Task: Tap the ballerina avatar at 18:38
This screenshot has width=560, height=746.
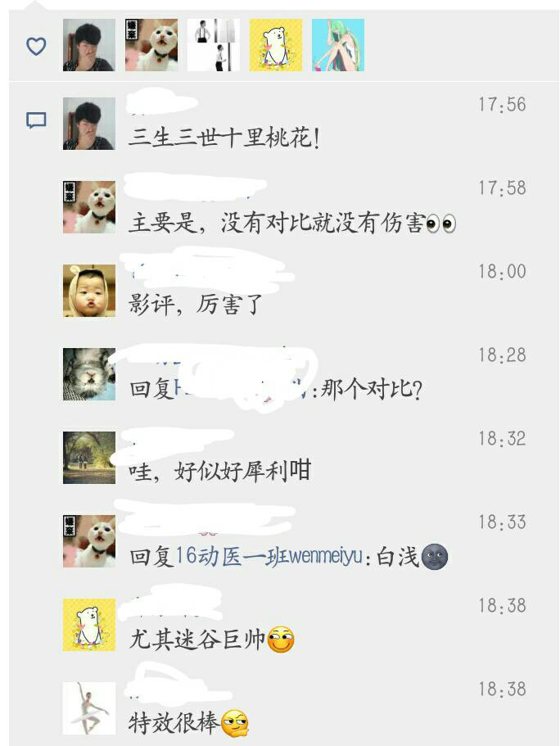Action: click(89, 708)
